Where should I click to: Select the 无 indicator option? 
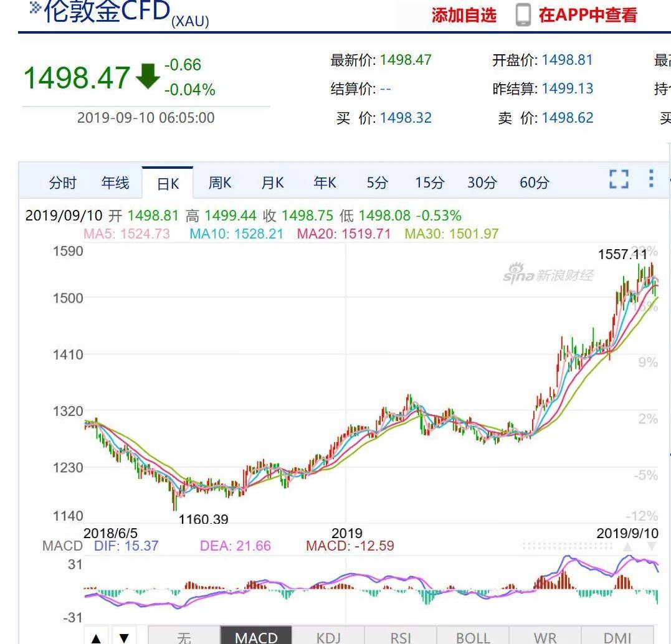point(184,637)
